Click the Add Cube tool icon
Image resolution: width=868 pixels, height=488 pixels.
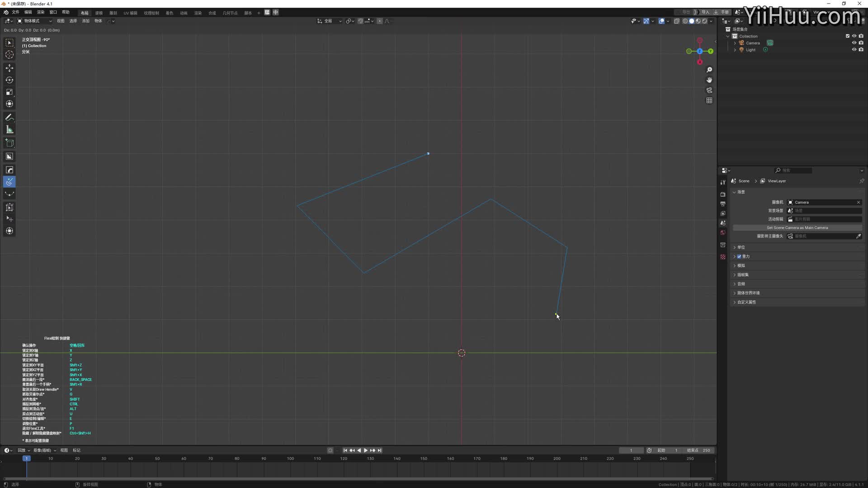pyautogui.click(x=9, y=143)
